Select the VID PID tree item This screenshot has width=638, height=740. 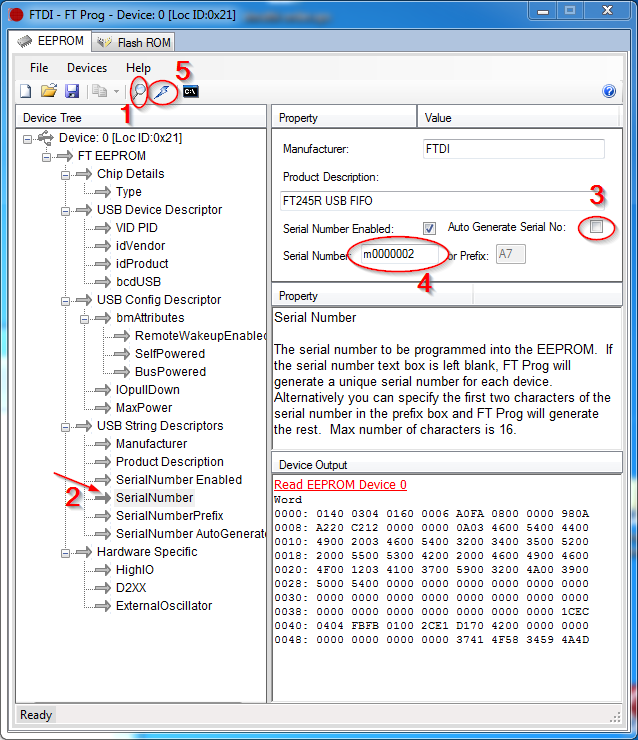(x=137, y=227)
